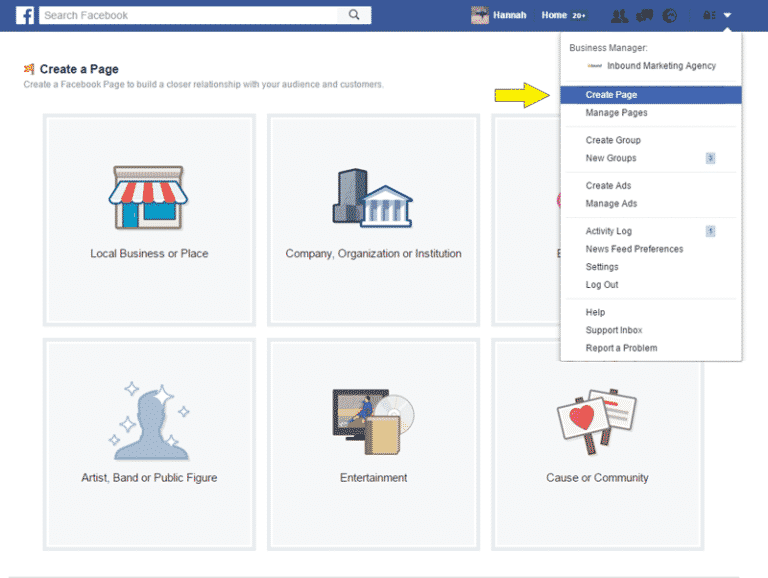Collapse the account dropdown arrow
768x578 pixels.
pyautogui.click(x=728, y=15)
